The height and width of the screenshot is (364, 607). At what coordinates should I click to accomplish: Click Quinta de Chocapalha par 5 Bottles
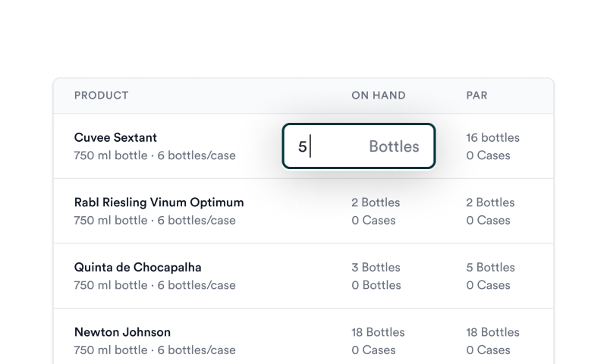490,267
